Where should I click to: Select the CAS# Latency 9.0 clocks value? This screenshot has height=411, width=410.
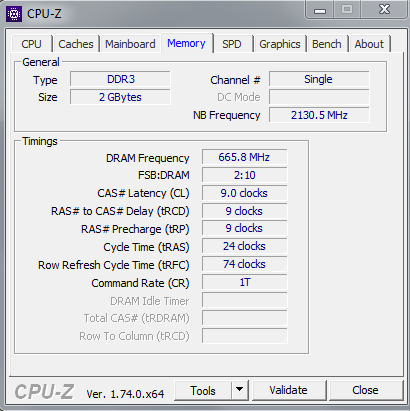click(244, 193)
